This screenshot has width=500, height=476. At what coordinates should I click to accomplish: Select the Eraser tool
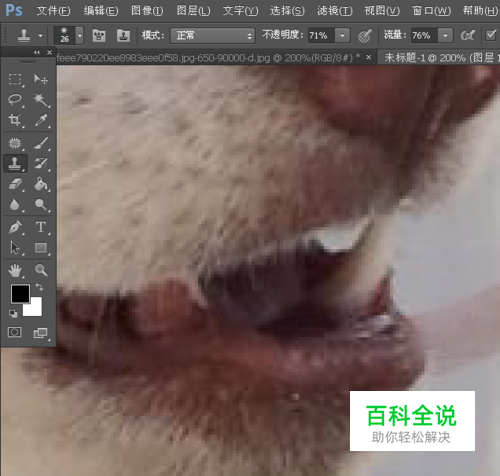(15, 184)
